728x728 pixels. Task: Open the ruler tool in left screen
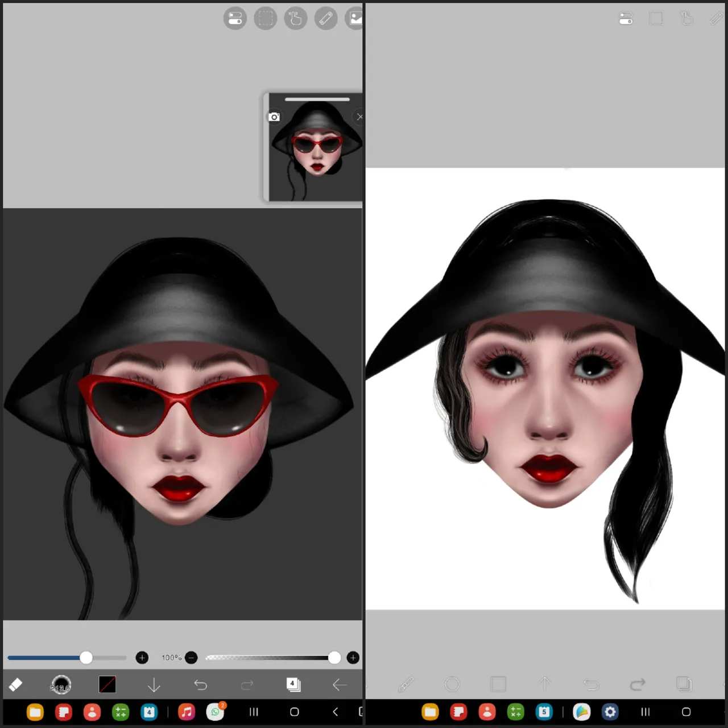[x=326, y=19]
